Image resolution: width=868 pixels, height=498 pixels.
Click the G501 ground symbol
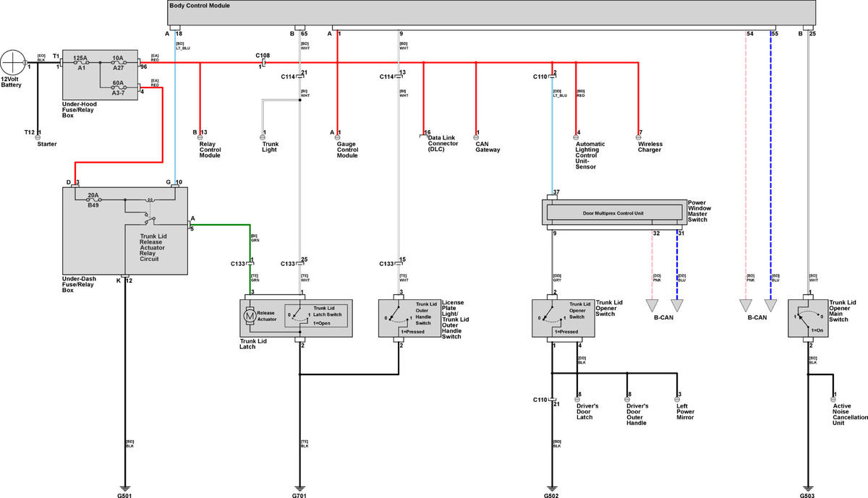click(124, 487)
